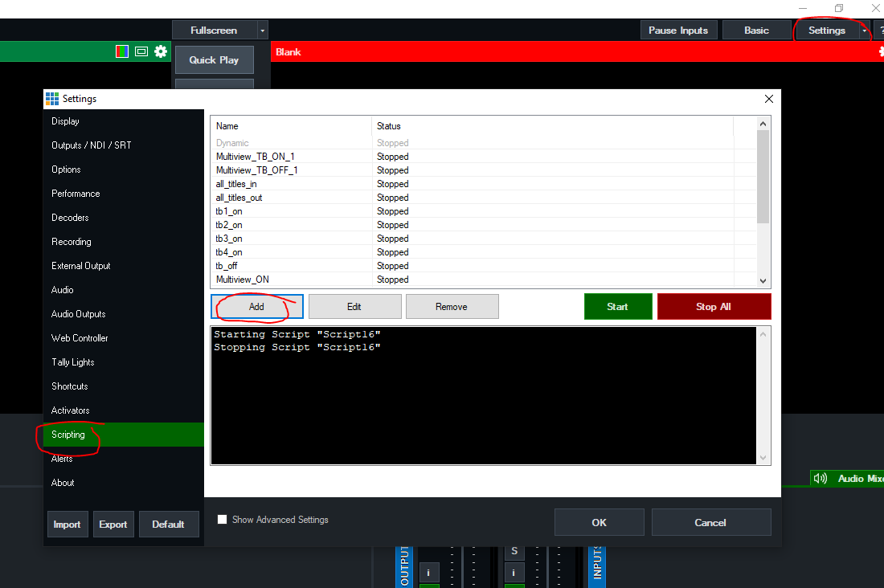Toggle the S solo button in the mixer
The image size is (884, 588).
pos(514,552)
